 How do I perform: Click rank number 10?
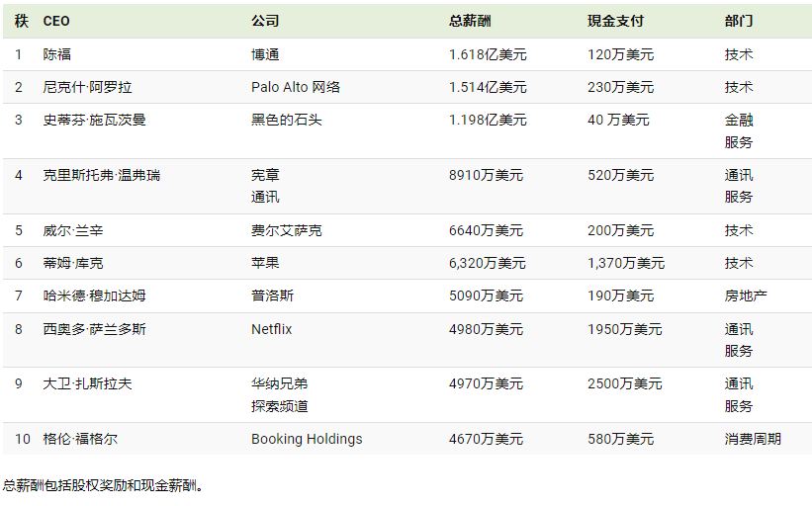23,439
